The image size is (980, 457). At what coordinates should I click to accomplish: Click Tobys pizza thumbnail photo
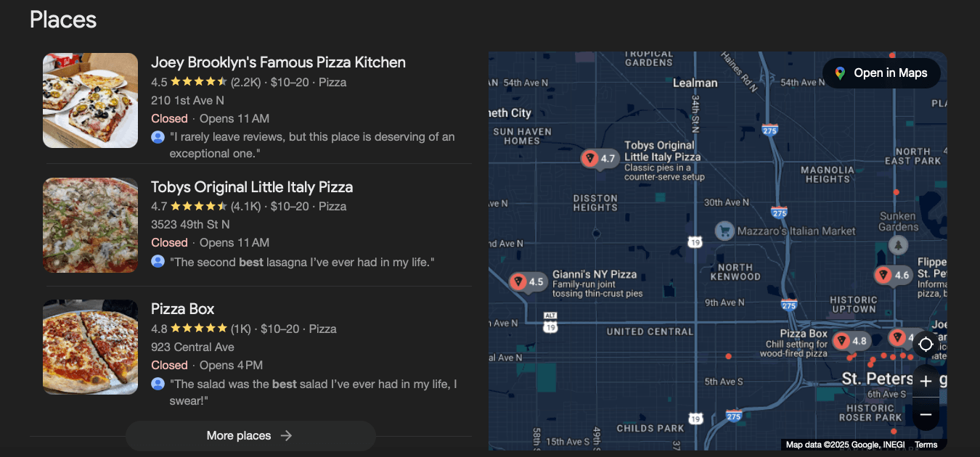pos(90,225)
